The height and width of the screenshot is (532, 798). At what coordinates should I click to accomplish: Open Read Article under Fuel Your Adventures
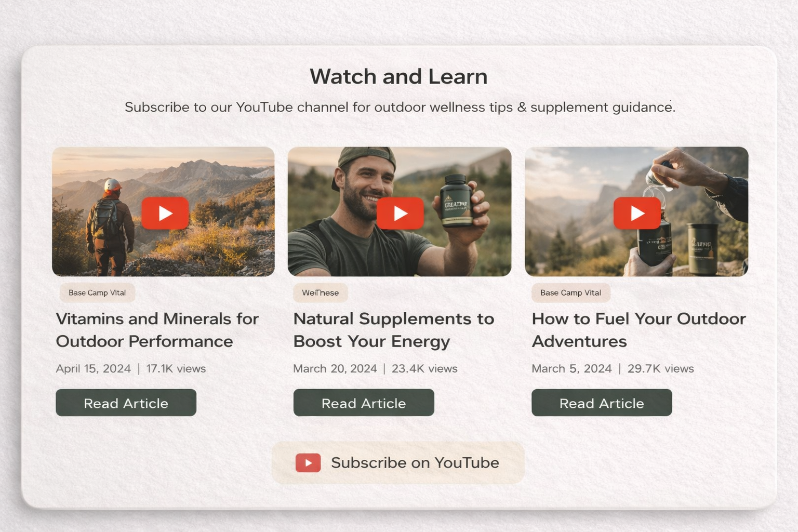(602, 403)
